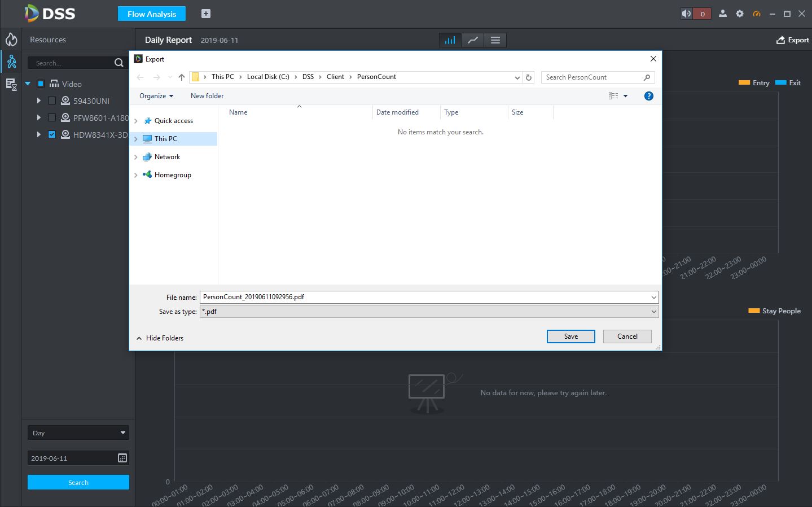The image size is (812, 507).
Task: Select Quick access in navigation pane
Action: (175, 121)
